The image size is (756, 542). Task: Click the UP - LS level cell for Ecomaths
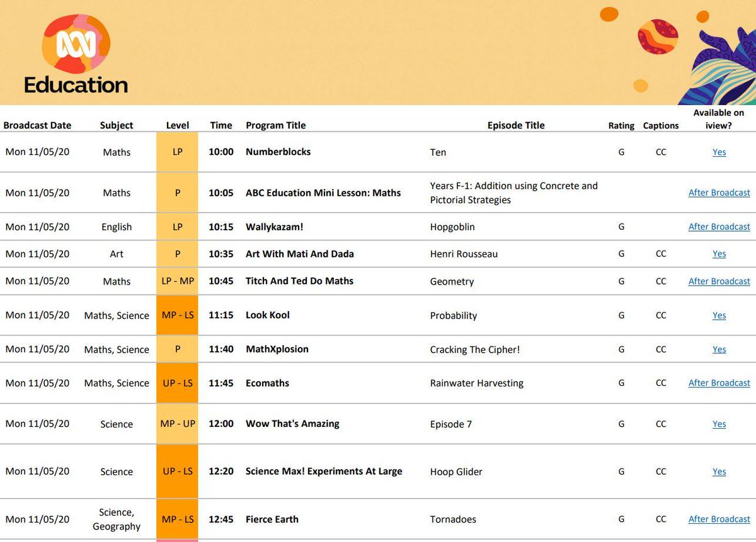[x=177, y=383]
